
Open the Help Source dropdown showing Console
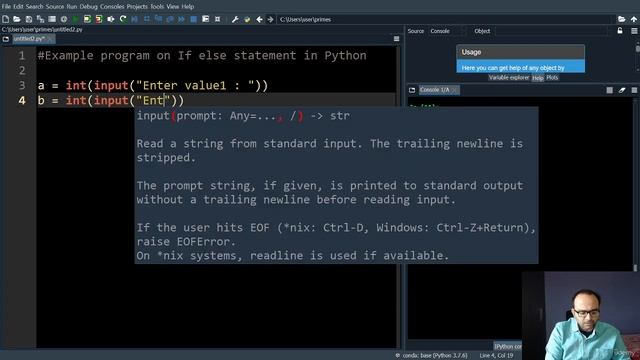point(447,31)
